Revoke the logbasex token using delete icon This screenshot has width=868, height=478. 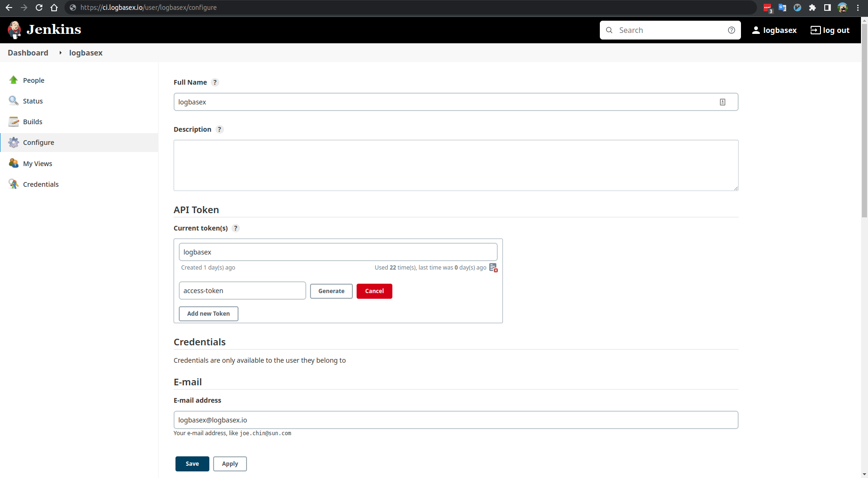pyautogui.click(x=493, y=267)
